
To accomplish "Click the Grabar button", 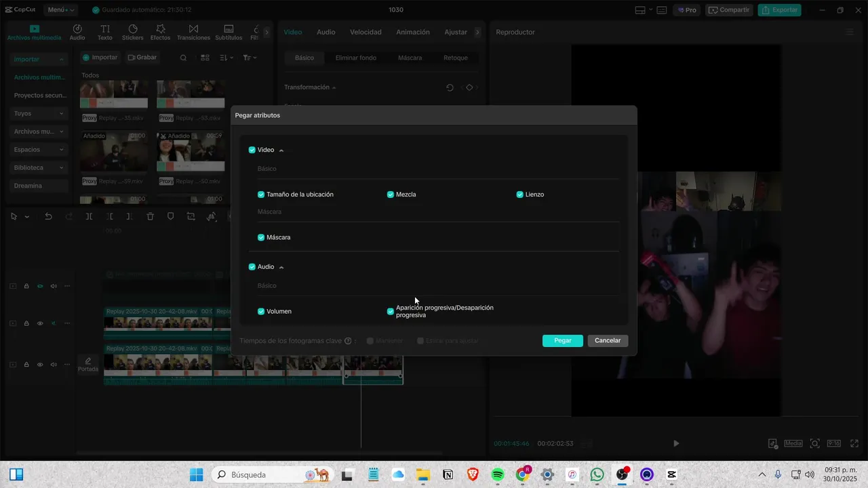I will (x=142, y=58).
